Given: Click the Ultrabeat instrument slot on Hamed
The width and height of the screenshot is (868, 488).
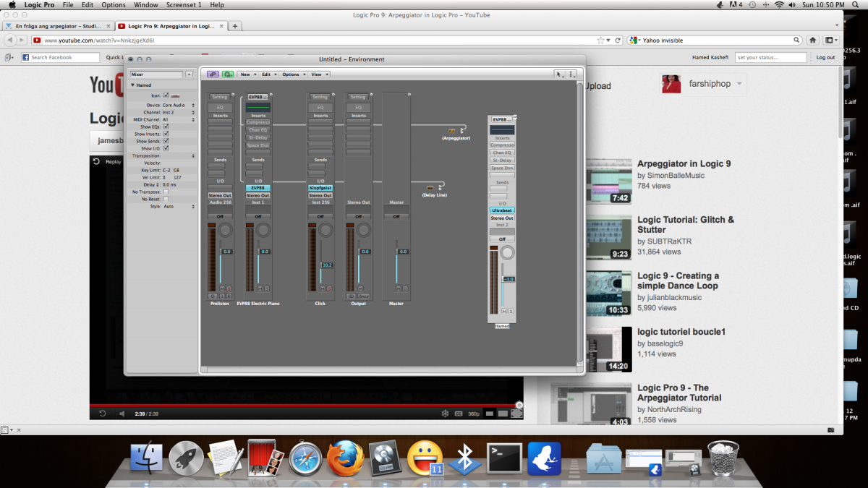Looking at the screenshot, I should pos(502,210).
